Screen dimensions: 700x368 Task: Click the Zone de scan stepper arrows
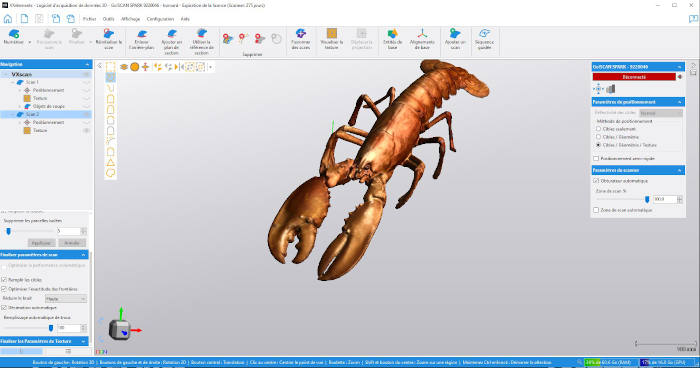point(679,200)
